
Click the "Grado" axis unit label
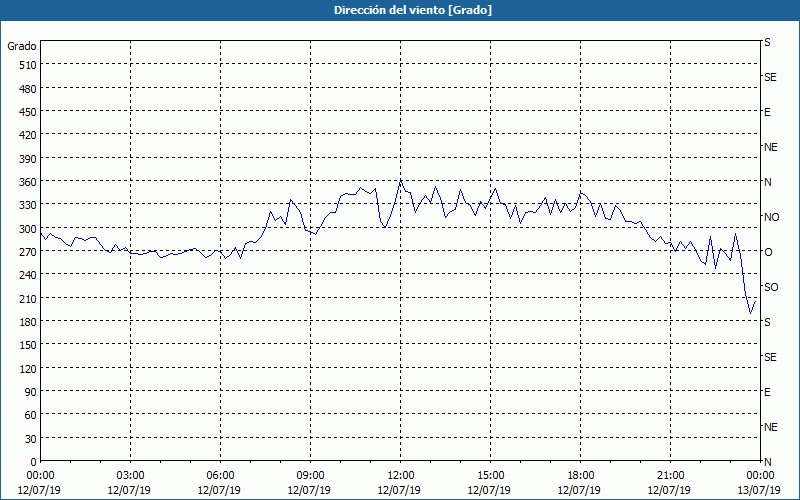(22, 46)
